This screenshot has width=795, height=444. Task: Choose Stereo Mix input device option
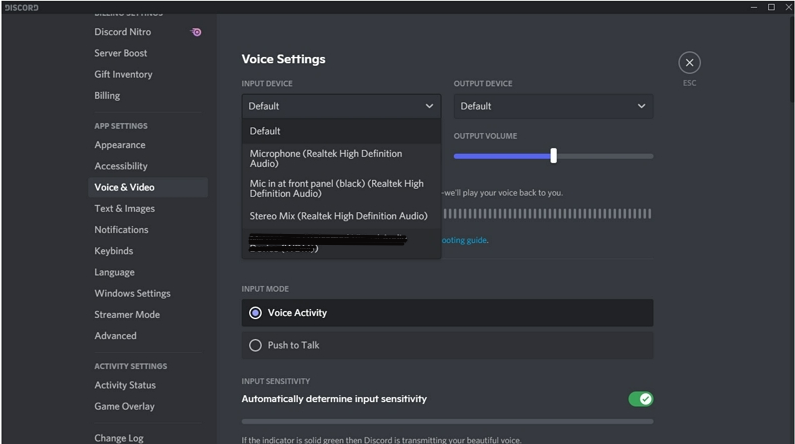point(341,216)
